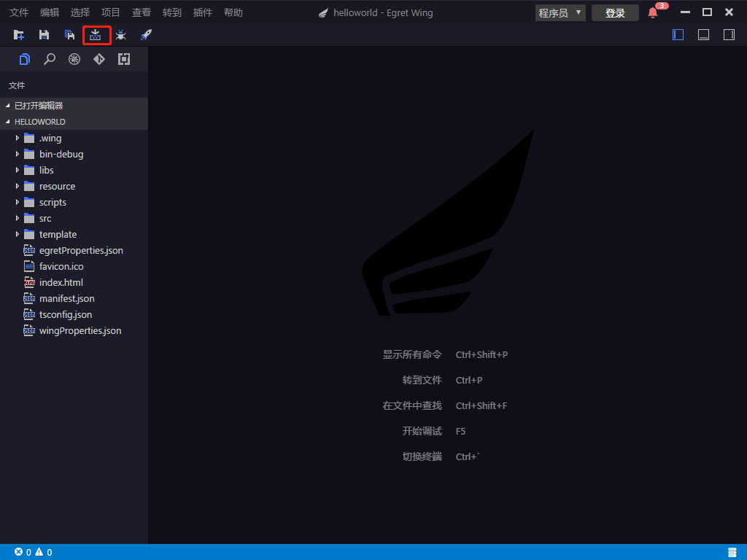The height and width of the screenshot is (560, 747).
Task: Click the 显示所有命令 shortcut hint
Action: click(412, 355)
